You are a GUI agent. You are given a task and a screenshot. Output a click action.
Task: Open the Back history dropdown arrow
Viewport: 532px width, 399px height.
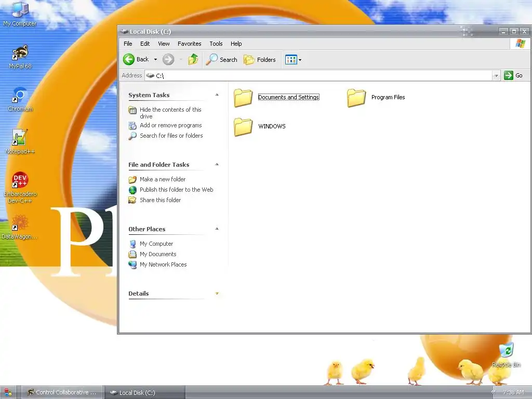[155, 60]
